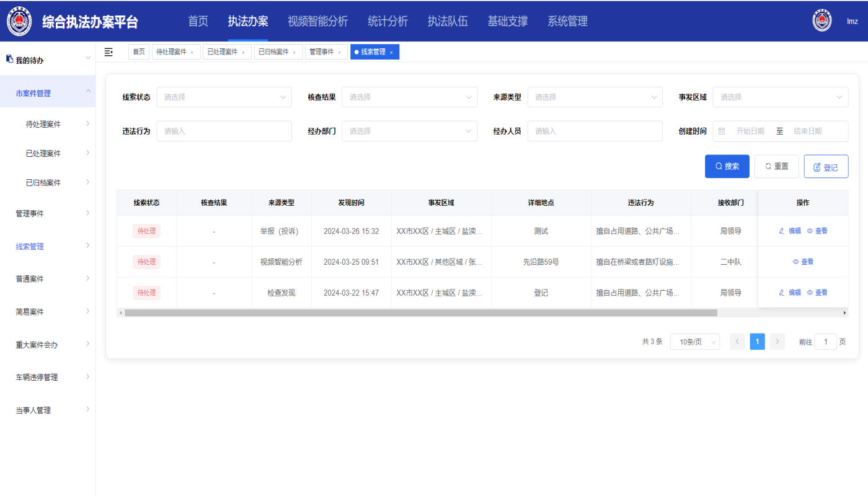Image resolution: width=868 pixels, height=496 pixels.
Task: Close the 管理事件 tab via its x
Action: pos(340,53)
